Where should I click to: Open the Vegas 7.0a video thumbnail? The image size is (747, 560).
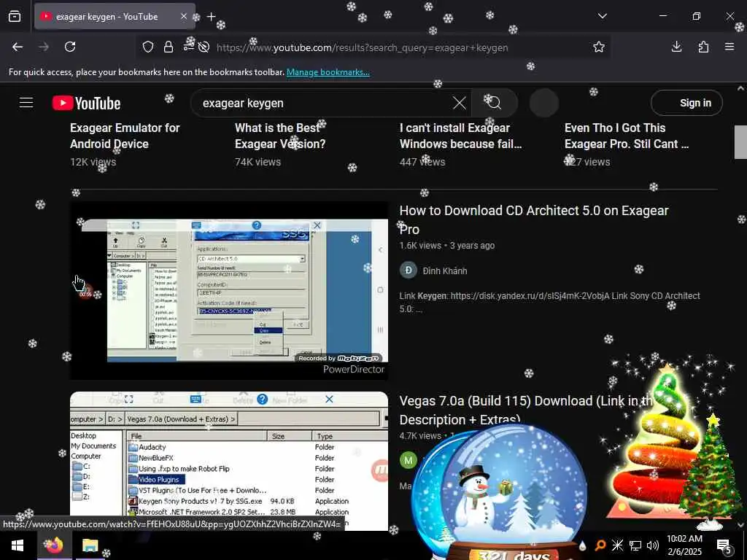pyautogui.click(x=229, y=460)
